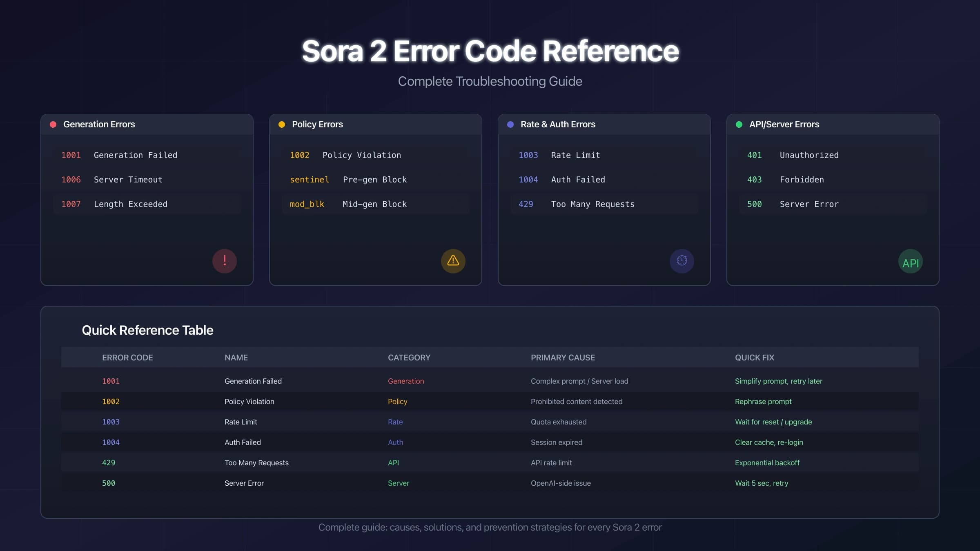Click the Auth category cell
The height and width of the screenshot is (551, 980).
pos(396,442)
